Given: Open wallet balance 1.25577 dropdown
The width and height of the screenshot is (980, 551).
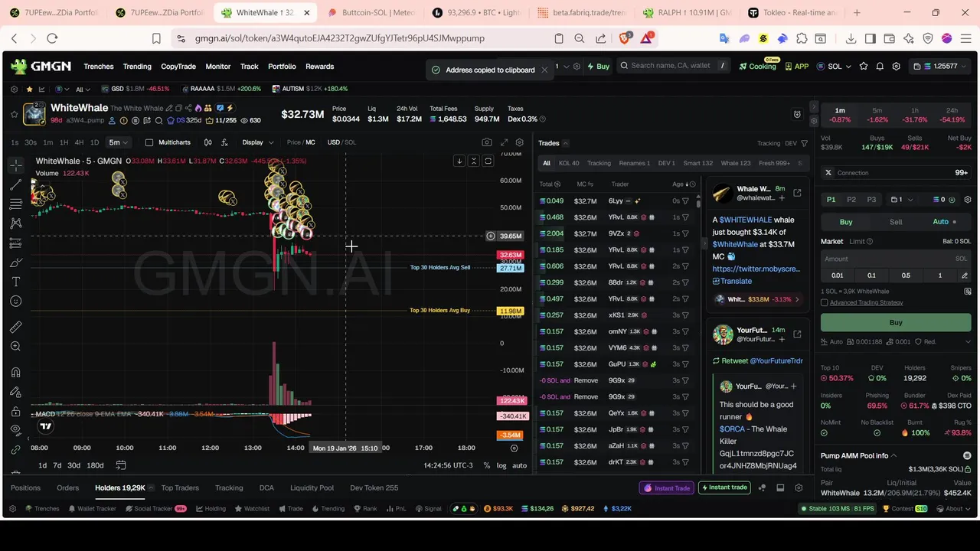Looking at the screenshot, I should tap(939, 67).
